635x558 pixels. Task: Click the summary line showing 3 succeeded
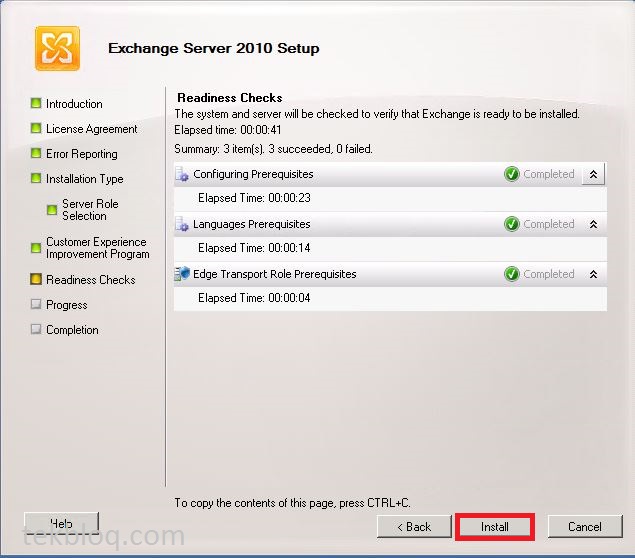pos(273,149)
